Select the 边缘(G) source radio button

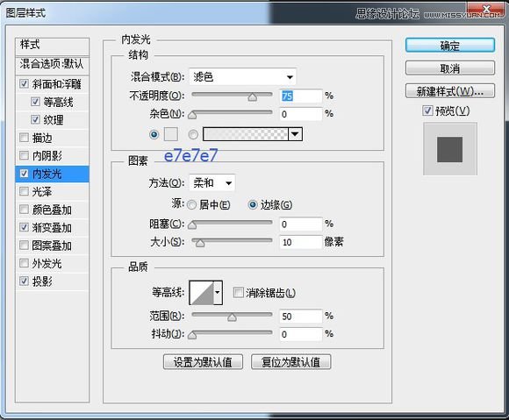click(x=253, y=204)
